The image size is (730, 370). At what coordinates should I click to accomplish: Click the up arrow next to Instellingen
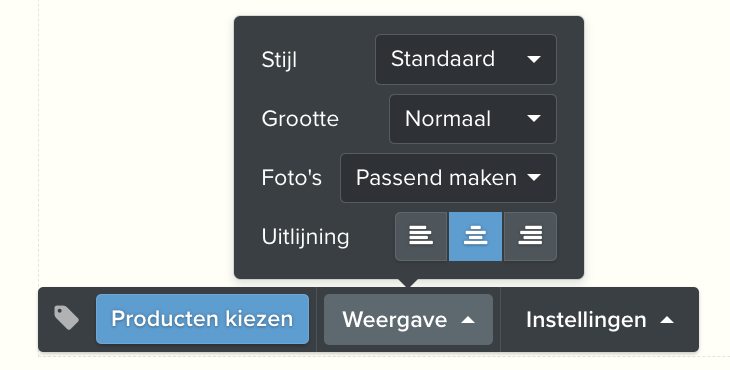667,320
